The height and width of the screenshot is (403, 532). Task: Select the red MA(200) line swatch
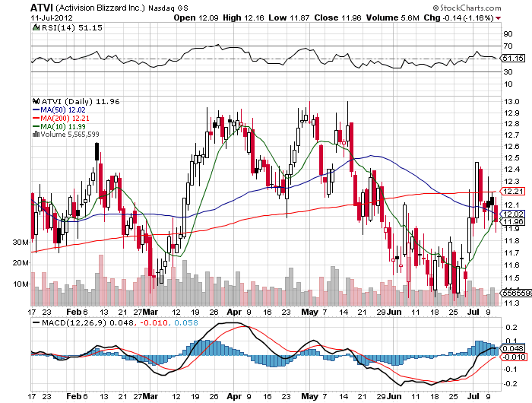(36, 119)
